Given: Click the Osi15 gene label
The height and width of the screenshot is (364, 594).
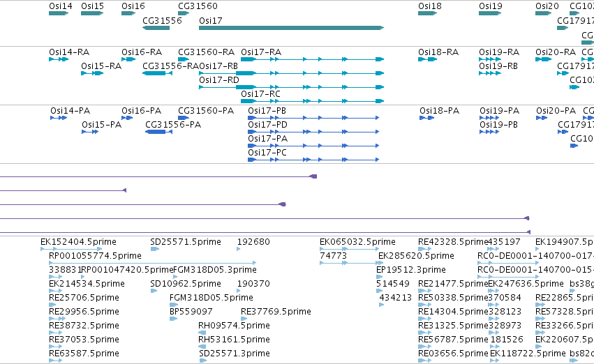Looking at the screenshot, I should tap(92, 6).
